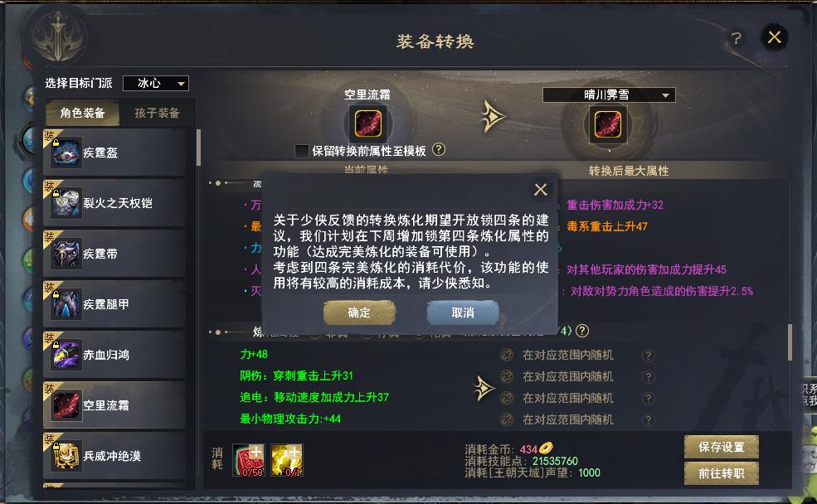Click the converted 晴川霁雪 weapon icon

(608, 125)
